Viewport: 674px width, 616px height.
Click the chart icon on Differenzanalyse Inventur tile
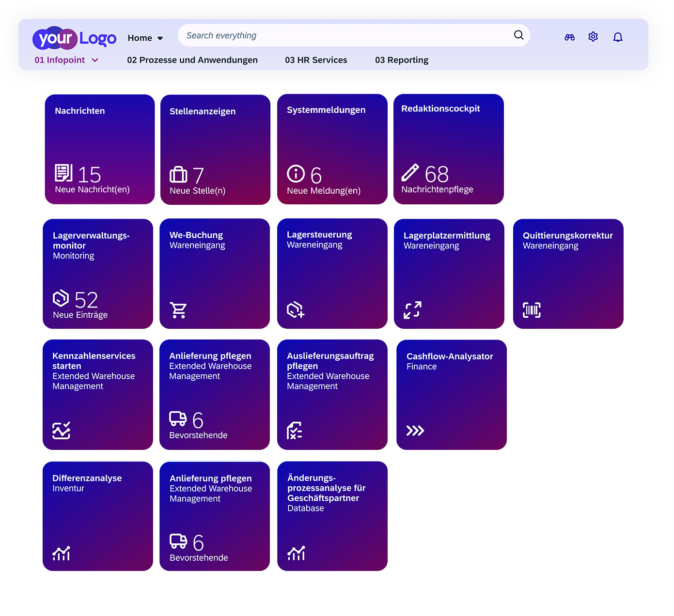point(62,553)
